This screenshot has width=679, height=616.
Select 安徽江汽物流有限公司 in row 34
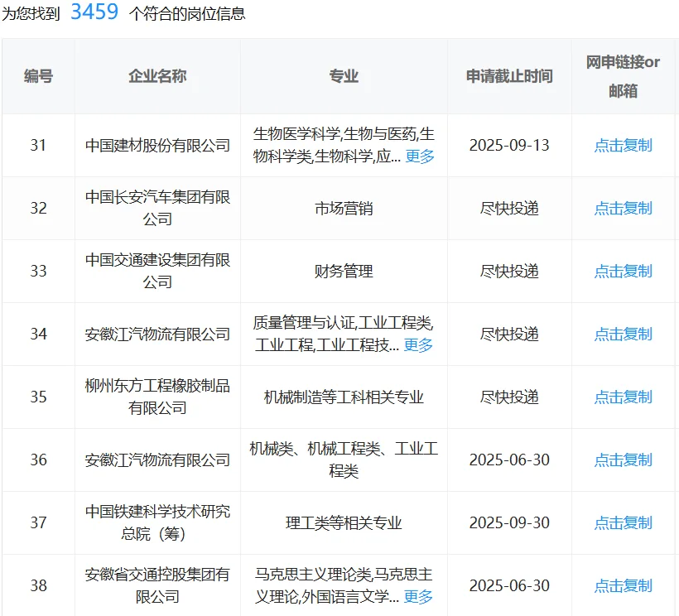pos(157,334)
